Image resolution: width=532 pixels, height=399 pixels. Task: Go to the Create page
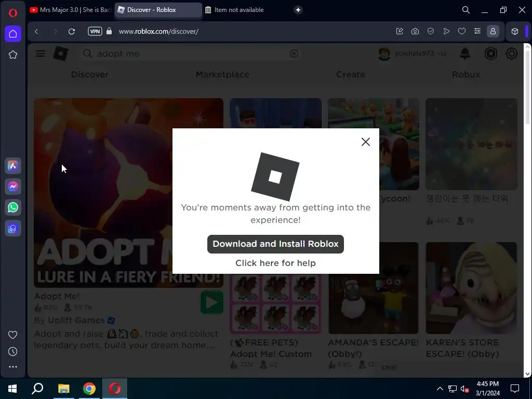(351, 74)
